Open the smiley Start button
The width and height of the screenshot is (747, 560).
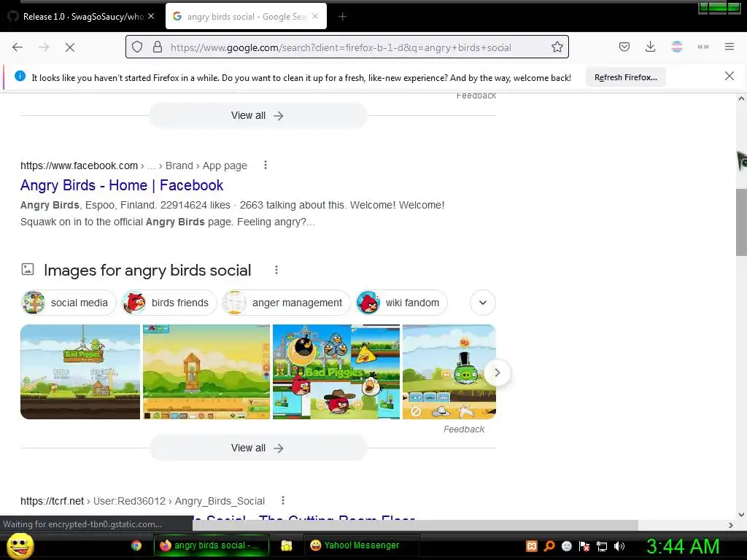(20, 545)
